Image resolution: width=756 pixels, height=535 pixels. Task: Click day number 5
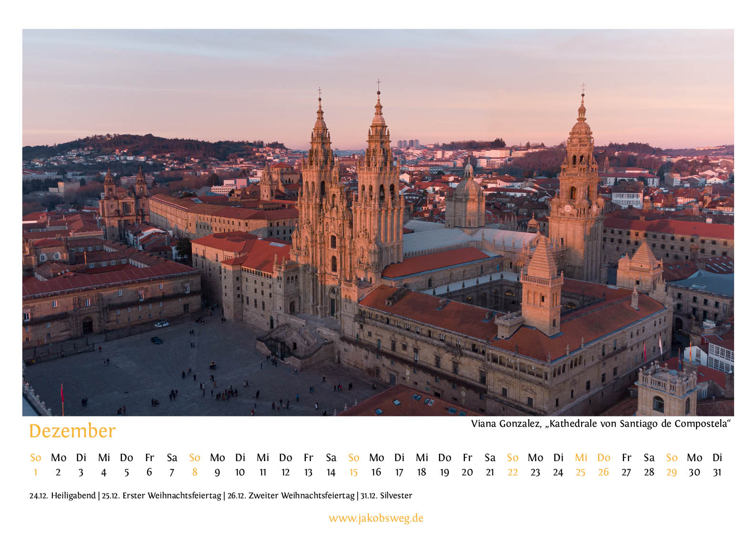pyautogui.click(x=126, y=472)
